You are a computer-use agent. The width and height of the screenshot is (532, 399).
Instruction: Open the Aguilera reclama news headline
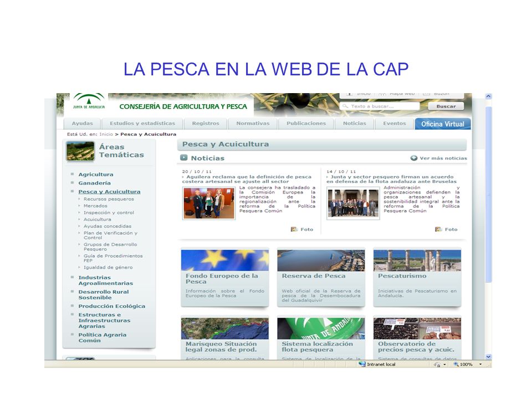(247, 179)
